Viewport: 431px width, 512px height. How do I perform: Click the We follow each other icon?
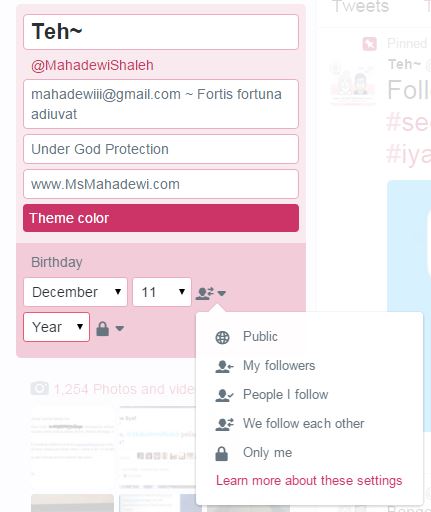point(224,424)
